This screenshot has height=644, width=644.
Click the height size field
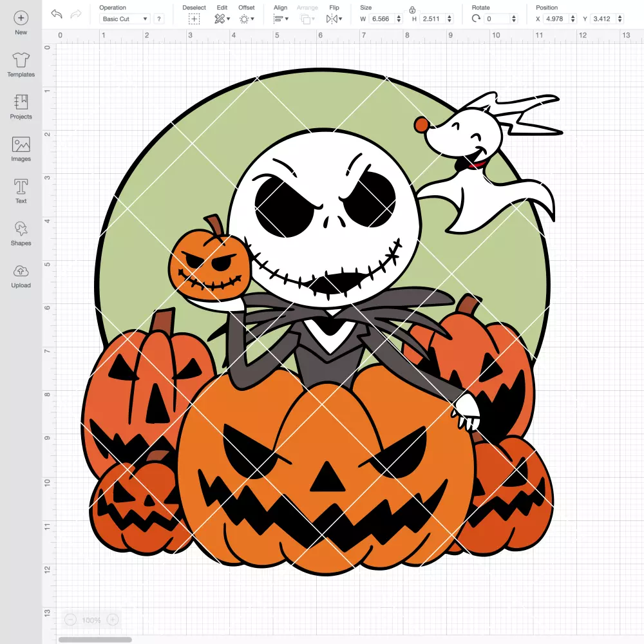coord(432,19)
